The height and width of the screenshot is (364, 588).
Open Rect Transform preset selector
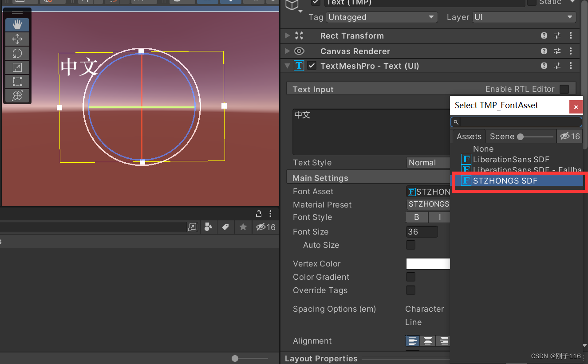[558, 36]
